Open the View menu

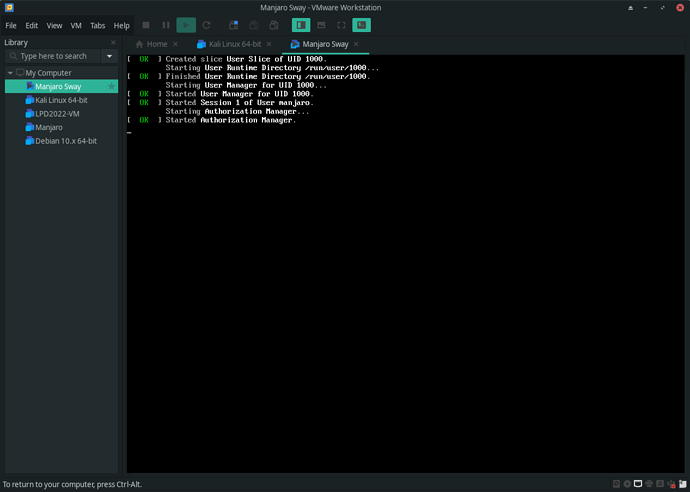tap(55, 26)
